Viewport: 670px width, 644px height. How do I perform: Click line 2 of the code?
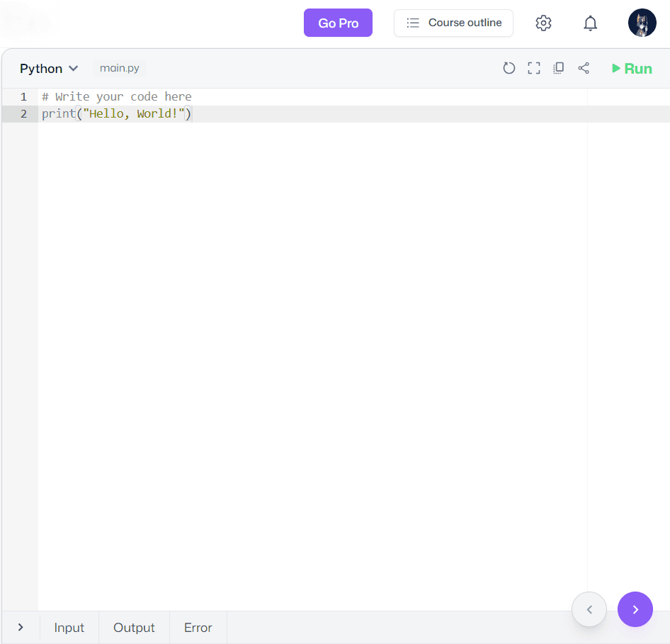pyautogui.click(x=117, y=113)
